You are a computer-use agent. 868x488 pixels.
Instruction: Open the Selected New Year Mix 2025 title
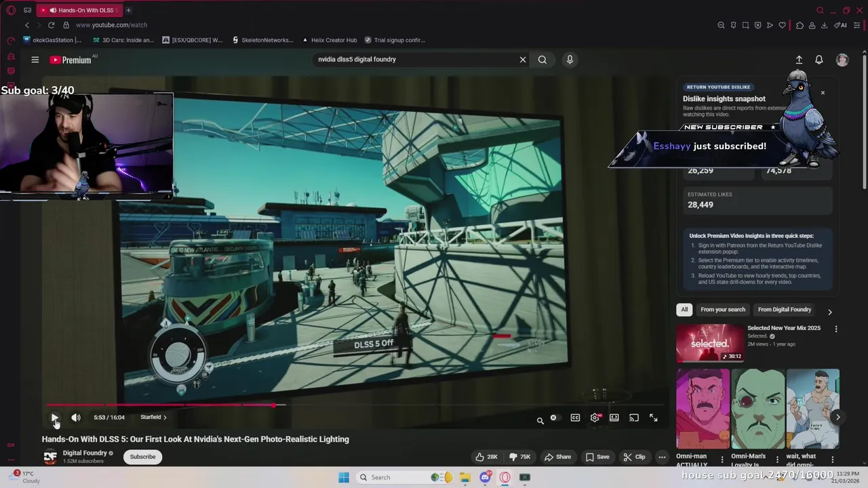pos(784,328)
